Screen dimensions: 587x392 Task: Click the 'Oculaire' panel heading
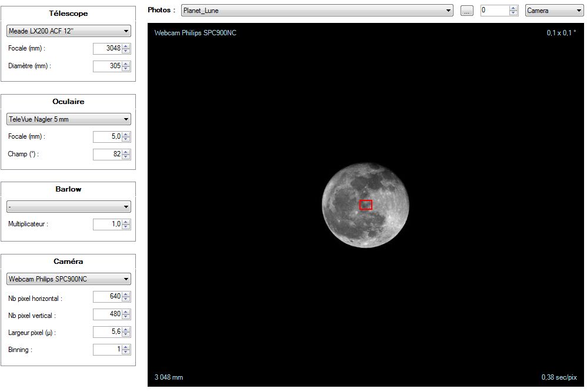68,102
